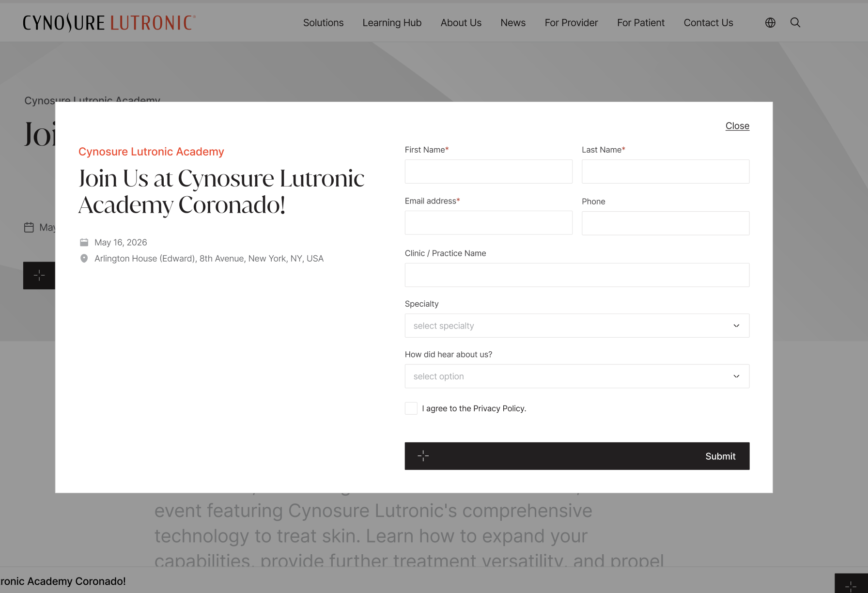Image resolution: width=868 pixels, height=593 pixels.
Task: Click the 'Specialty' field label
Action: (x=421, y=304)
